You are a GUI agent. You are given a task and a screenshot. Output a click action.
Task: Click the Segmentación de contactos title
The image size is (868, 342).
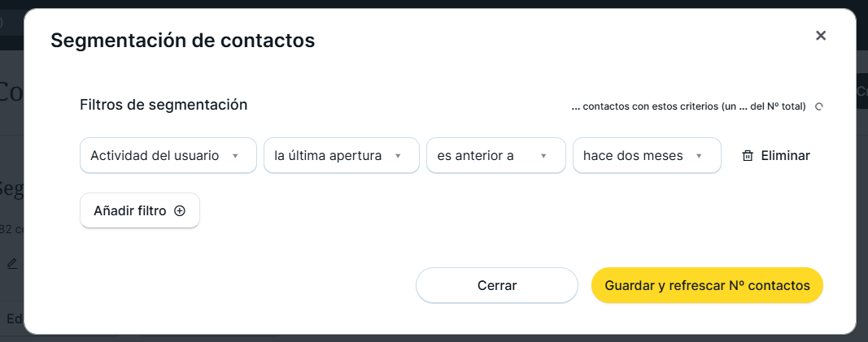(x=182, y=40)
